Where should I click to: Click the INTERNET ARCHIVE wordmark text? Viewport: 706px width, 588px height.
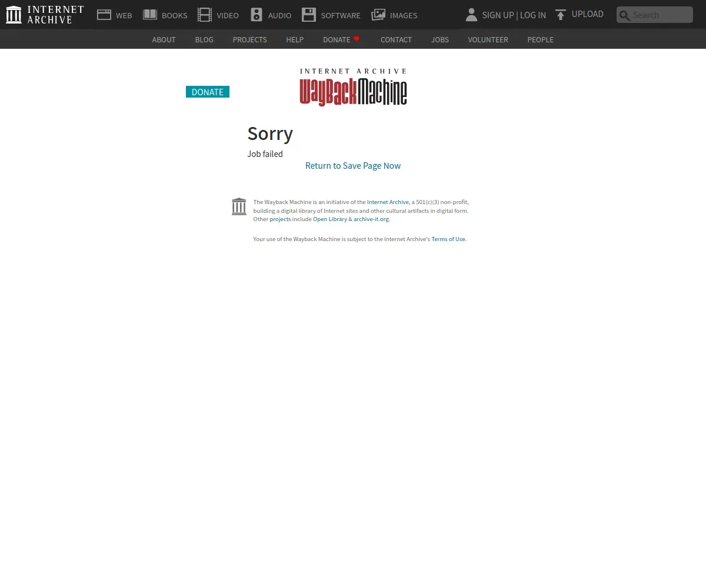(56, 15)
